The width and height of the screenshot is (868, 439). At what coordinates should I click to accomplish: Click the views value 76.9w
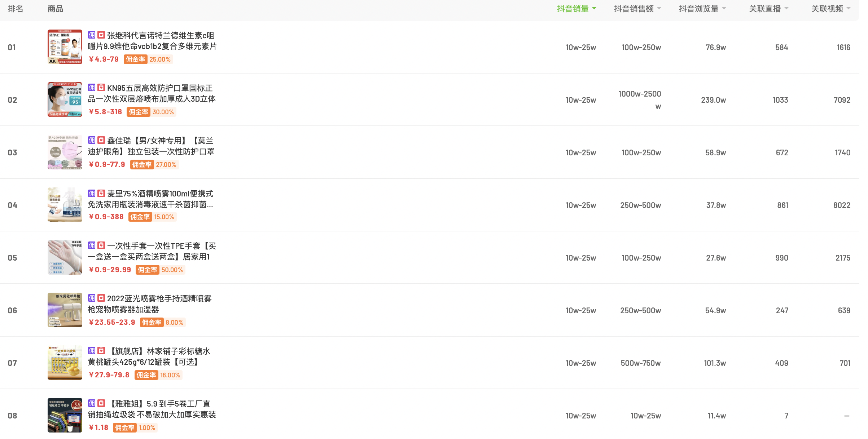coord(716,47)
